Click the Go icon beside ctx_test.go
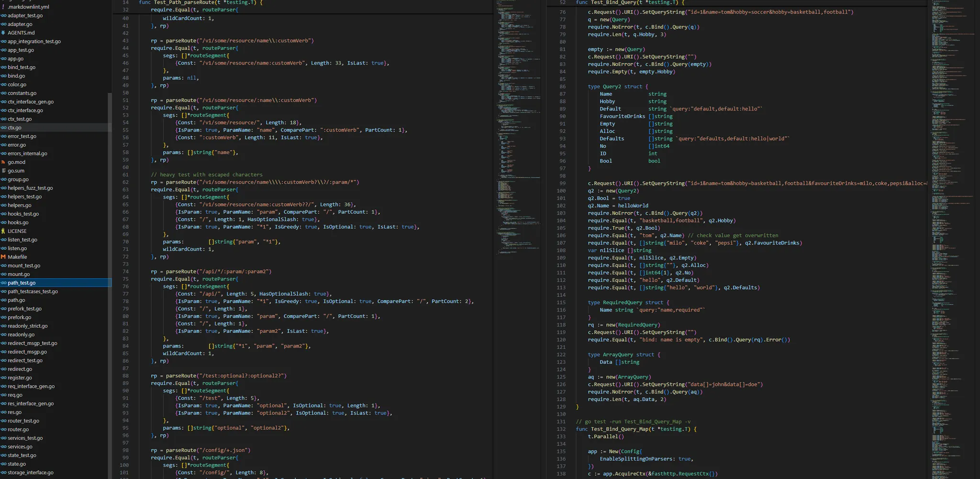This screenshot has height=479, width=980. point(3,119)
